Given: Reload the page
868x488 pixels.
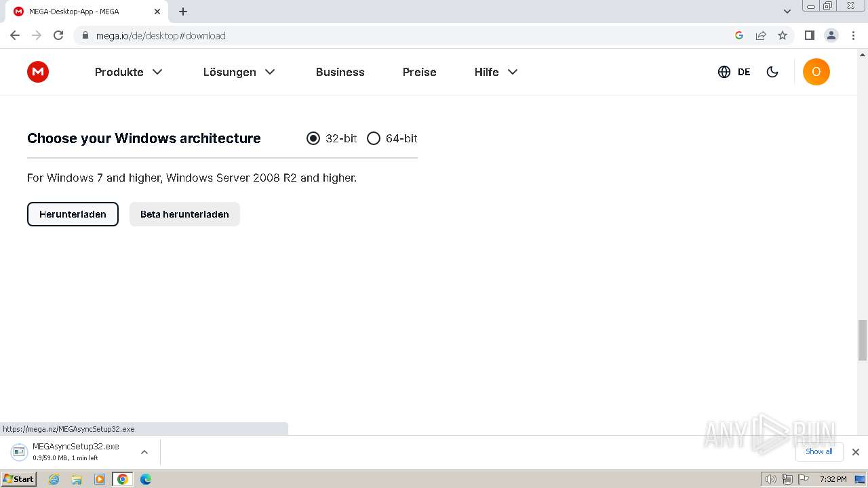Looking at the screenshot, I should coord(58,35).
